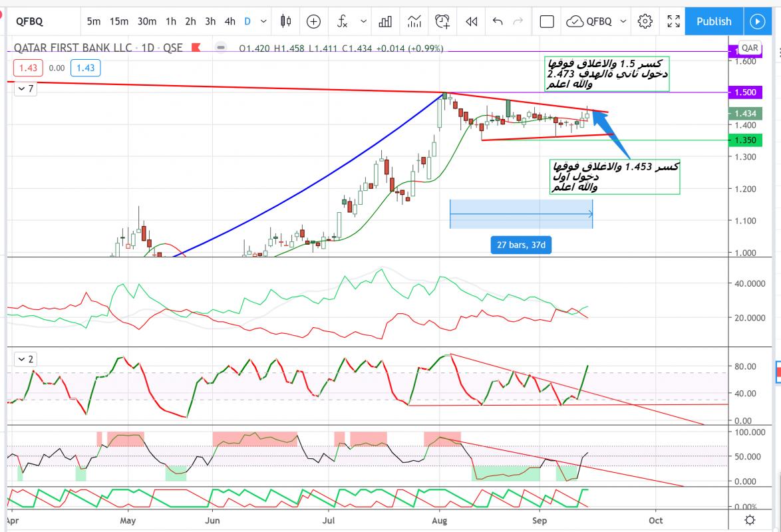781x532 pixels.
Task: Enter fullscreen mode
Action: point(673,21)
